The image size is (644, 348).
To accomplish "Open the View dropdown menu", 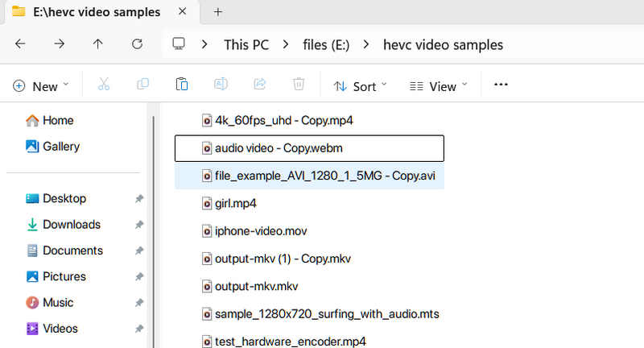I will coord(438,86).
